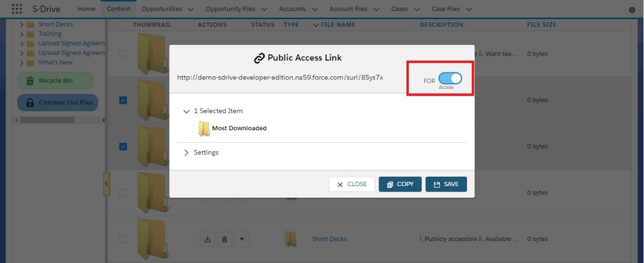Viewport: 644px width, 263px height.
Task: Open the Recycle Bin
Action: pos(55,81)
